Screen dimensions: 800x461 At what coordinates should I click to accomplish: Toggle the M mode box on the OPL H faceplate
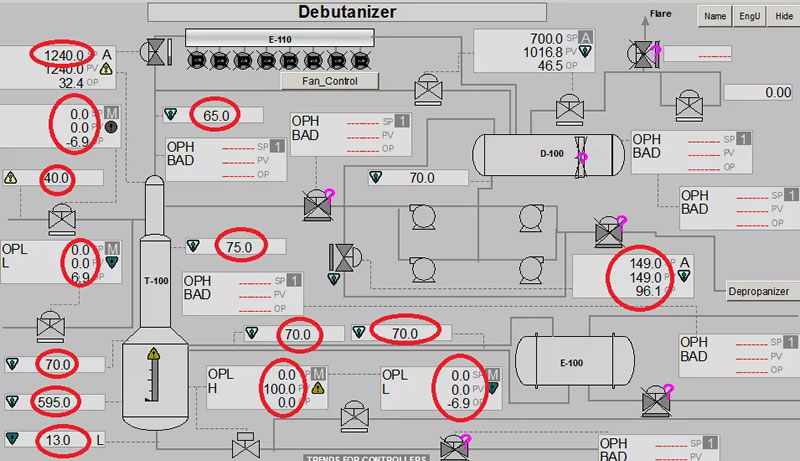point(319,374)
